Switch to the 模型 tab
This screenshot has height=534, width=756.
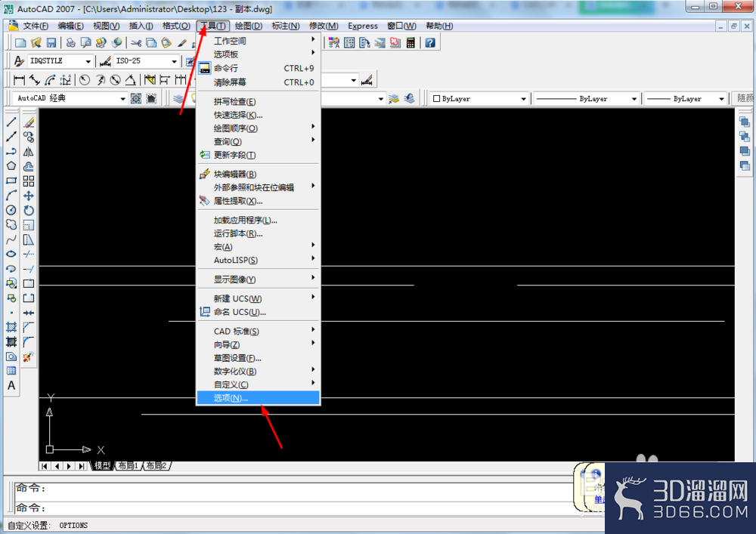[102, 465]
